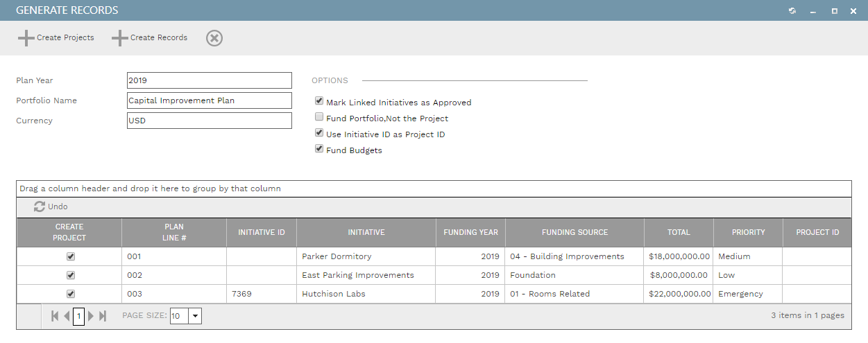868x343 pixels.
Task: Click the circled X cancel icon
Action: [214, 38]
